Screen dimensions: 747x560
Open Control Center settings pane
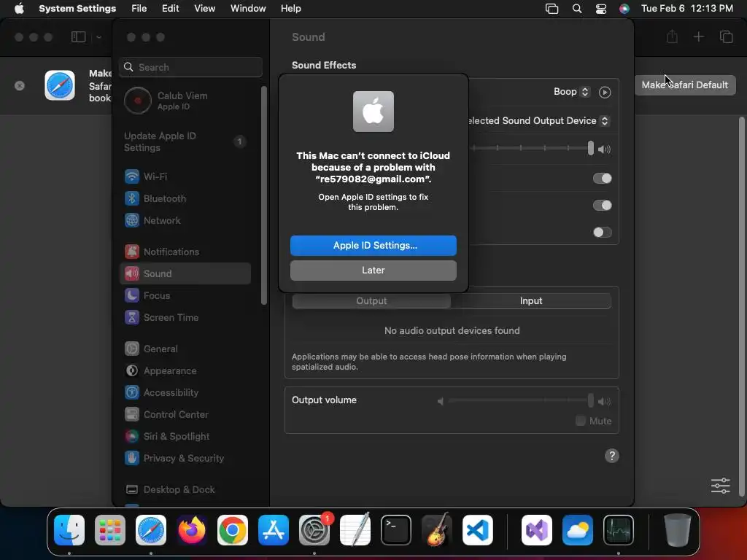185,415
